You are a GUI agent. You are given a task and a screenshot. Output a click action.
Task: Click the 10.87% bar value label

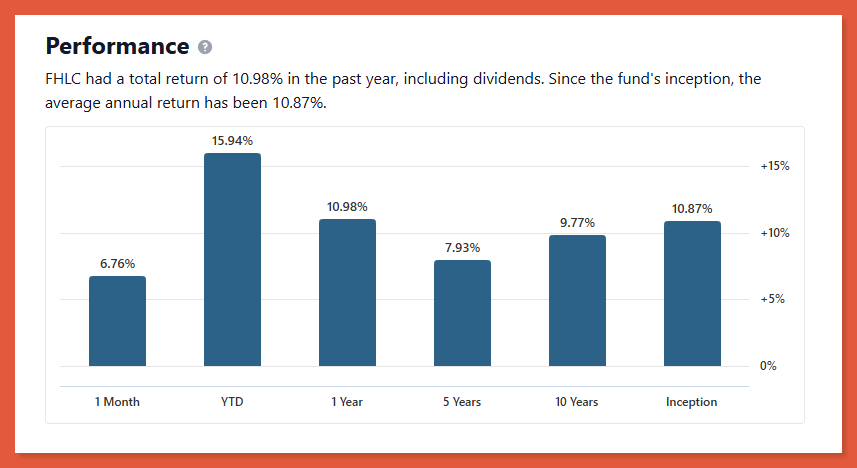[x=692, y=209]
